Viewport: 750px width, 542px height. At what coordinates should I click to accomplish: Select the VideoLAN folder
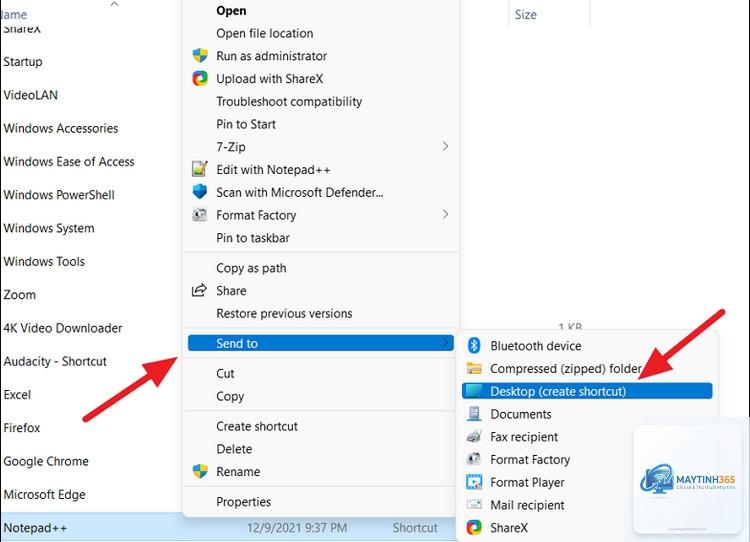(30, 95)
